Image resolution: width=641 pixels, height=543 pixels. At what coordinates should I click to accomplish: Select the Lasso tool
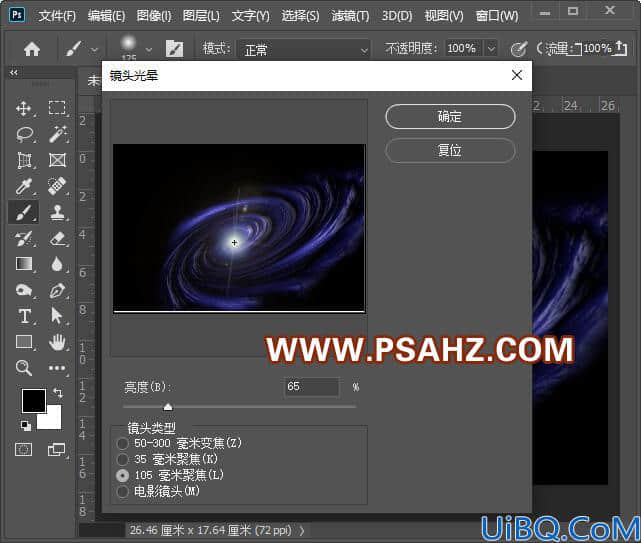(25, 134)
